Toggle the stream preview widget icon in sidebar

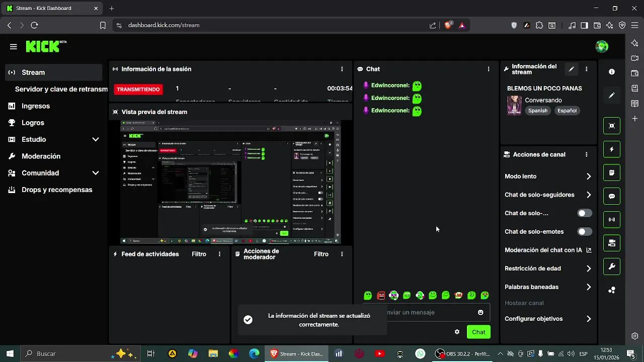(612, 126)
